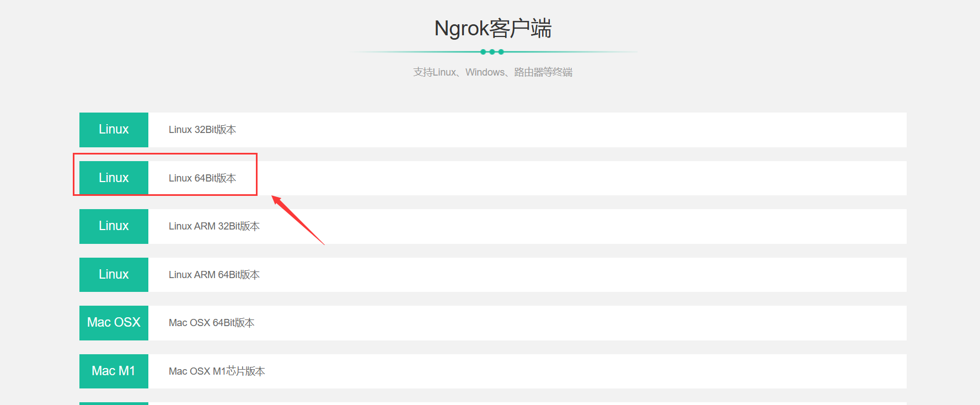
Task: Click the far right end of the Mac M1 row
Action: [x=893, y=371]
